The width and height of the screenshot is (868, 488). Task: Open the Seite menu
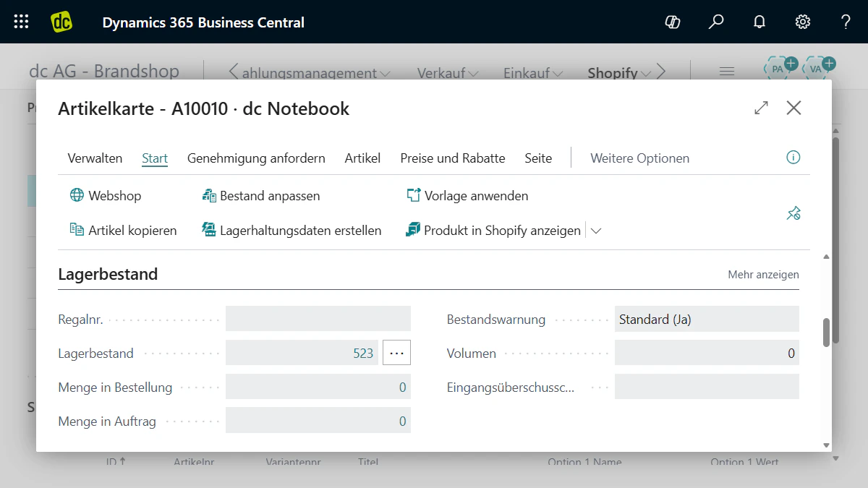tap(538, 158)
